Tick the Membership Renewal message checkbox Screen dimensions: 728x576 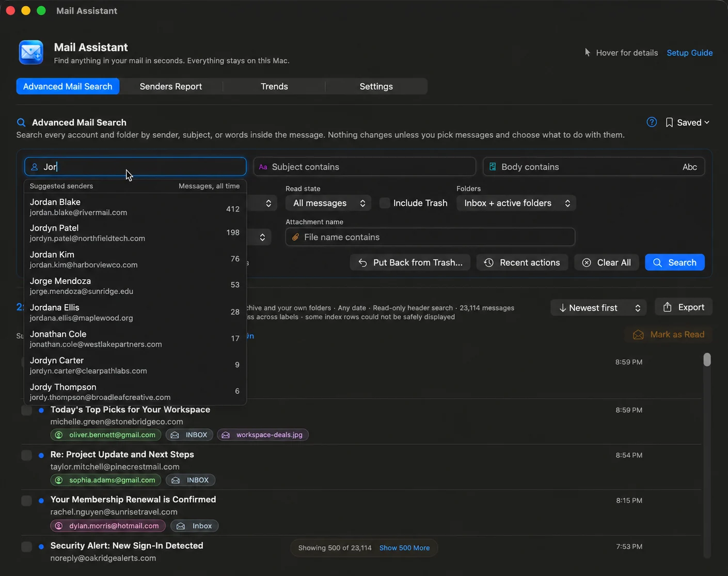coord(26,501)
